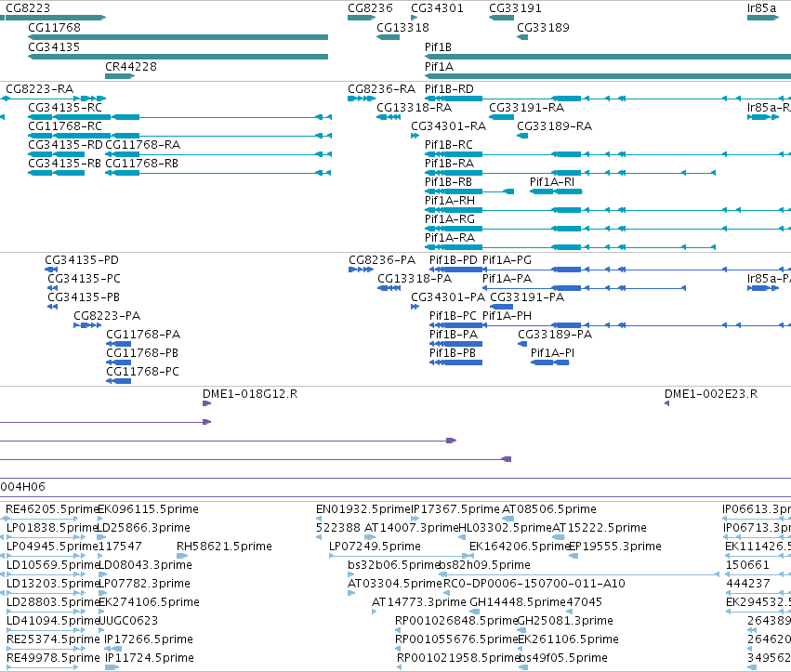
Task: Click EST RH58621.5prime label
Action: (224, 547)
